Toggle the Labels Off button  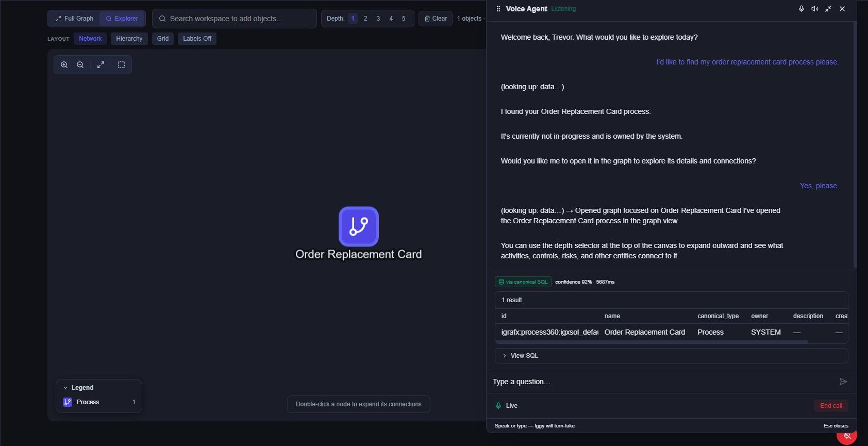click(x=197, y=39)
